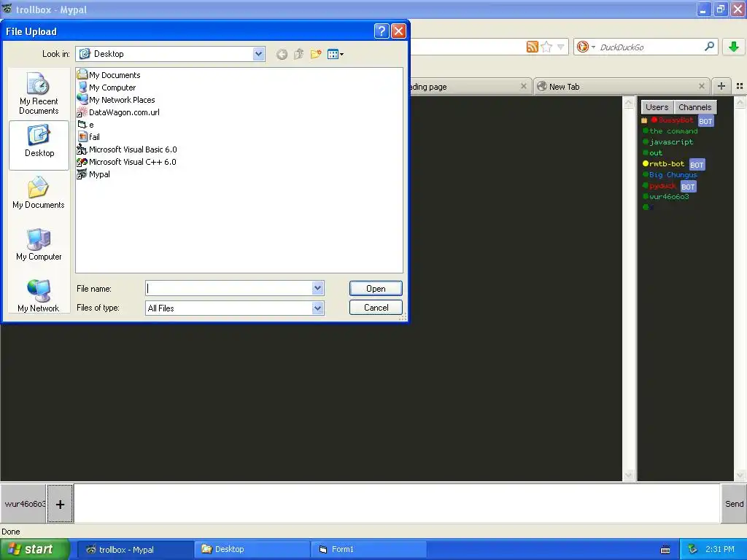Select My Documents folder in file list

(x=109, y=75)
